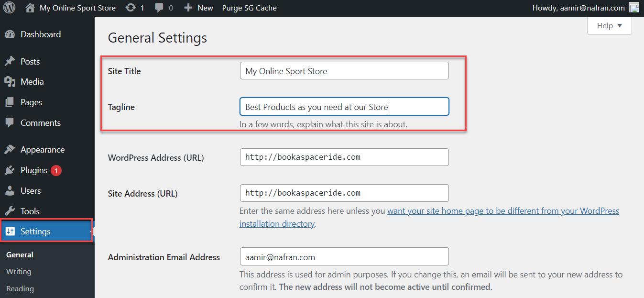Click the General Settings heading
The width and height of the screenshot is (644, 298).
(157, 38)
